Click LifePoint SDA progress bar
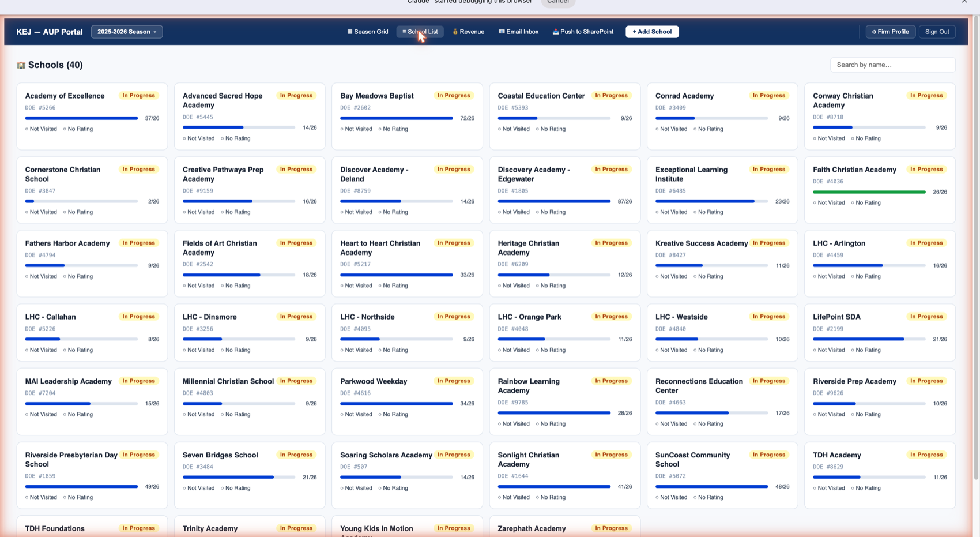980x537 pixels. pyautogui.click(x=869, y=339)
